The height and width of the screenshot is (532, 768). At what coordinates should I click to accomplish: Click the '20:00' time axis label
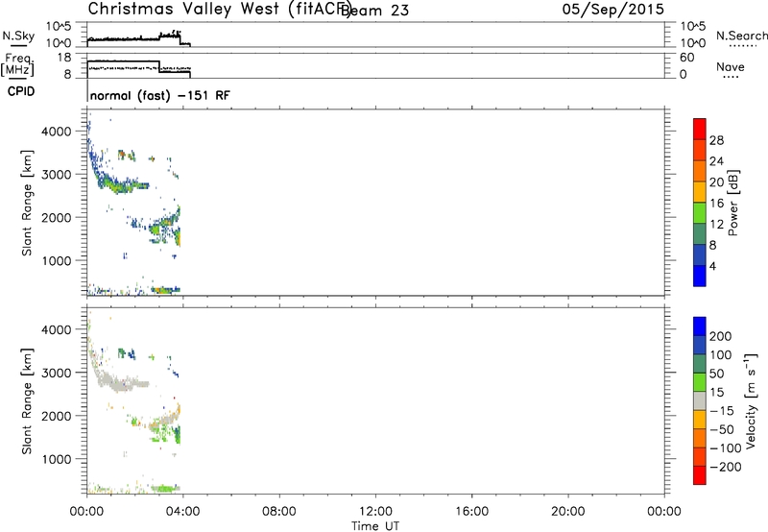[x=567, y=512]
